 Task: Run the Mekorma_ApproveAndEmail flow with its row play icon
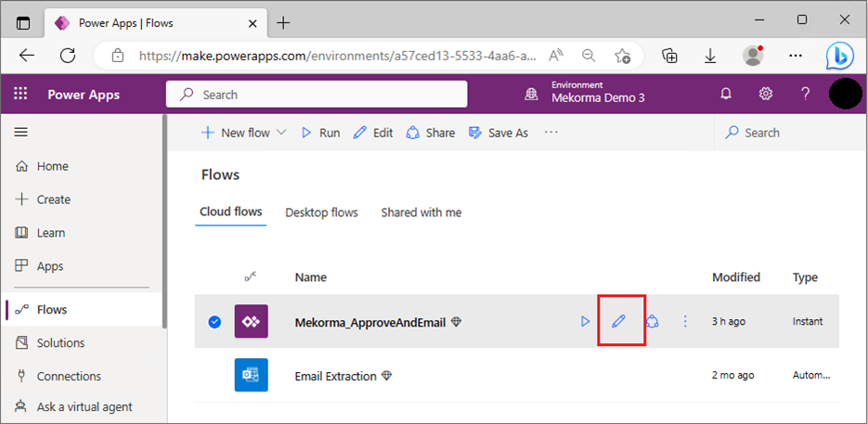[x=585, y=321]
